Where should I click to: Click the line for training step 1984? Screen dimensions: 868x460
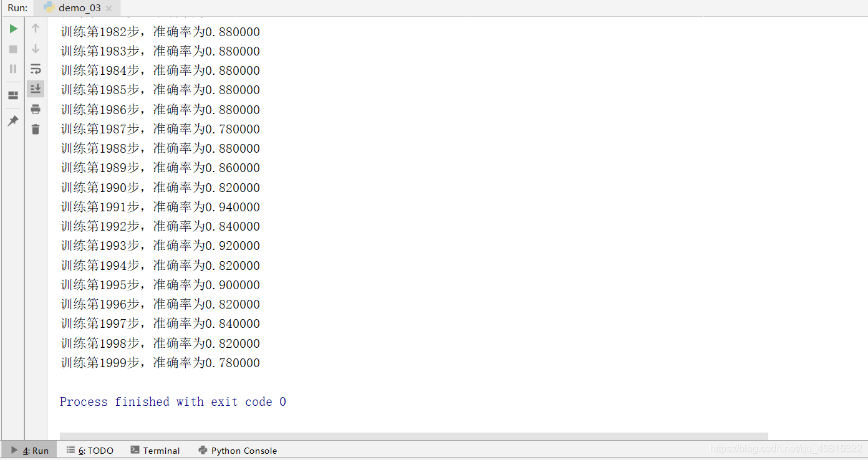[x=160, y=70]
